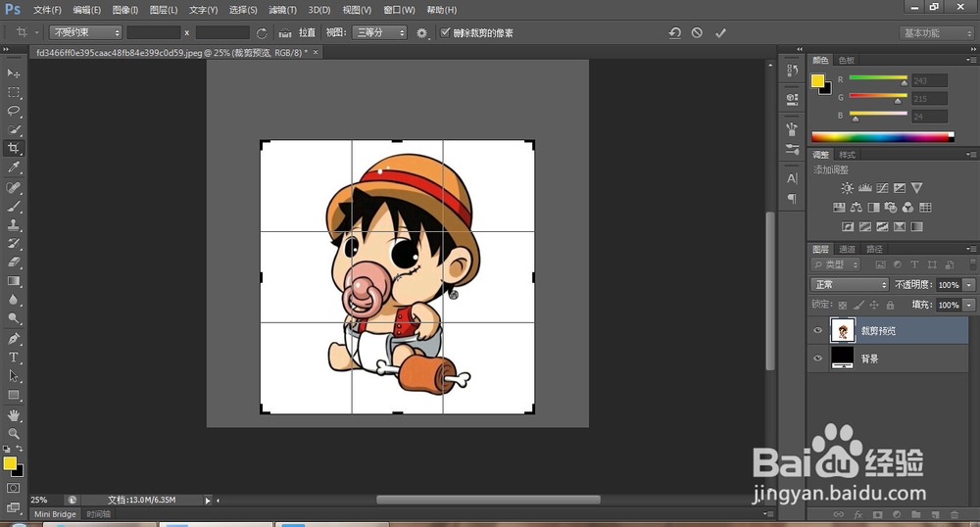Open the opacity 100% dropdown arrow
This screenshot has height=527, width=980.
tap(969, 285)
